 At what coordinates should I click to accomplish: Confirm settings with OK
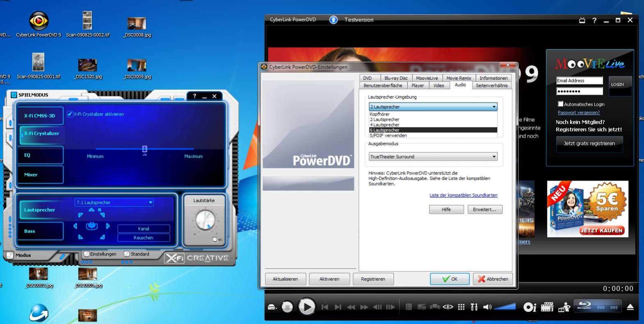(x=450, y=279)
